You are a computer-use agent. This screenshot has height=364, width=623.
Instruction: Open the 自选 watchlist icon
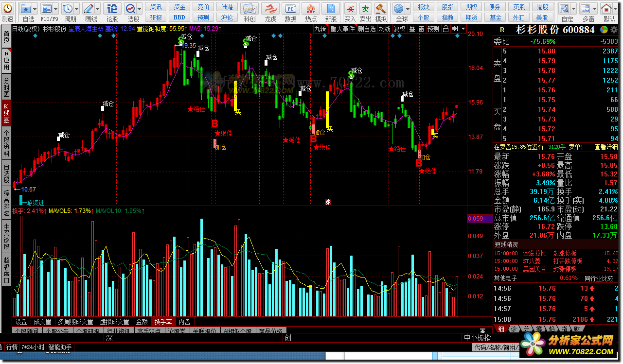coord(25,9)
